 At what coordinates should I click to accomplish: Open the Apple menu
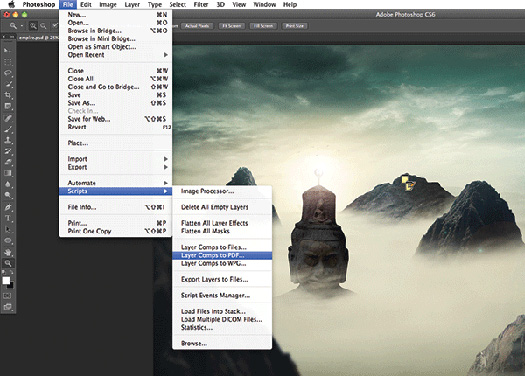pos(12,4)
